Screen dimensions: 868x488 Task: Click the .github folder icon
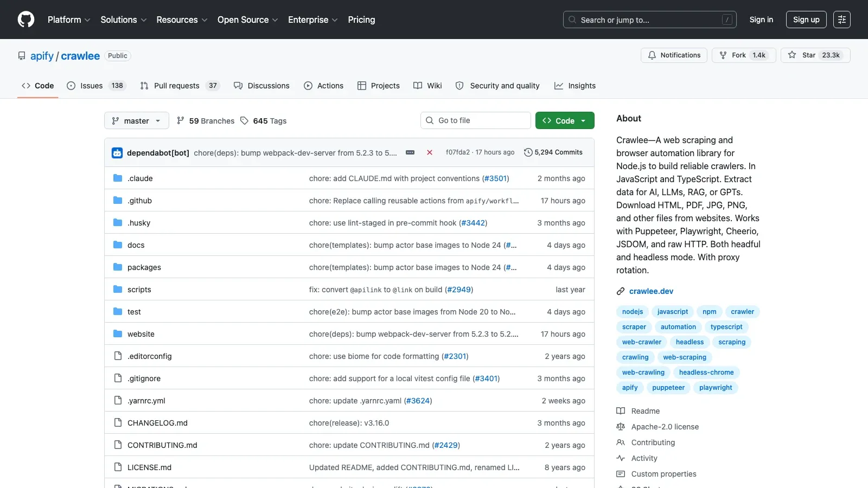click(x=118, y=201)
